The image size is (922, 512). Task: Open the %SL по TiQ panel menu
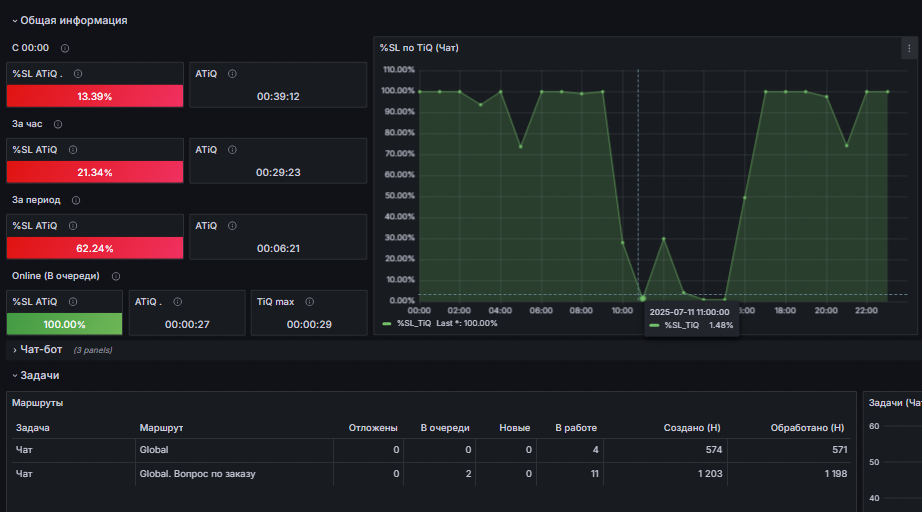coord(909,48)
